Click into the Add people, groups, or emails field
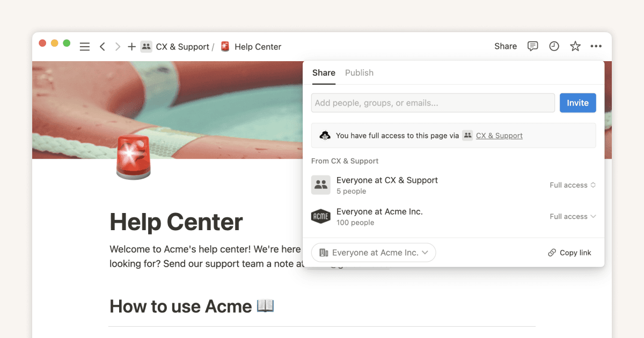The height and width of the screenshot is (338, 644). click(x=432, y=102)
